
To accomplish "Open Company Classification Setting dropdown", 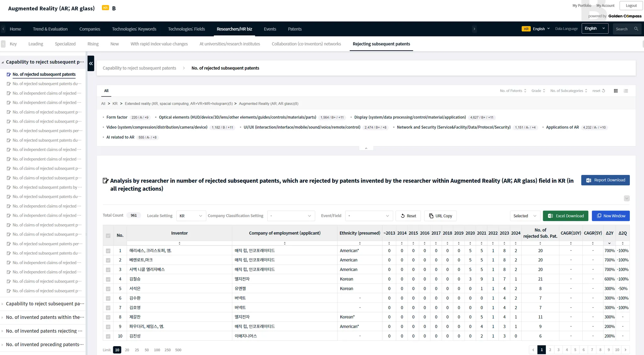I will click(x=291, y=216).
